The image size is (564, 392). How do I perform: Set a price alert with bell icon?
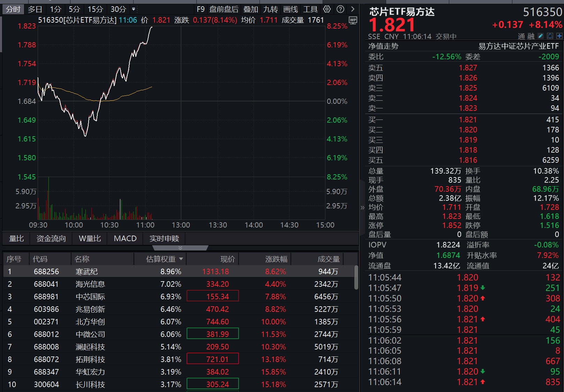(550, 36)
